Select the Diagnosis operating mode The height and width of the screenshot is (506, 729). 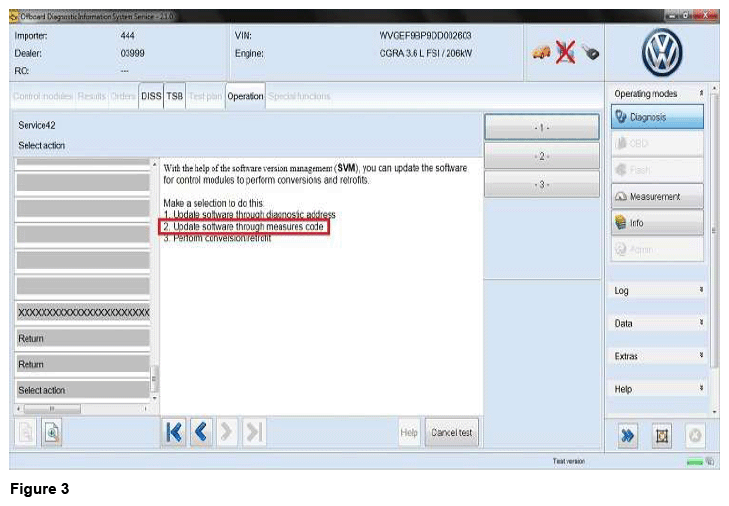[657, 117]
